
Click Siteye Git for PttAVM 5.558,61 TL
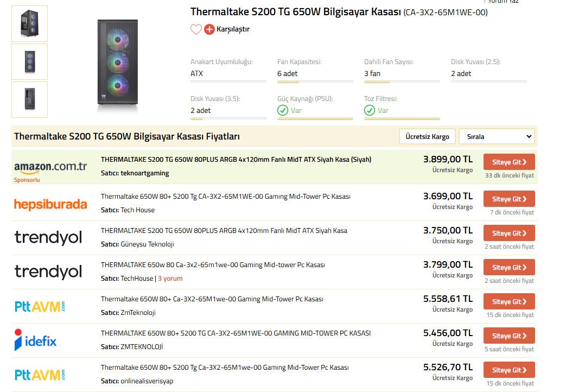click(x=509, y=302)
